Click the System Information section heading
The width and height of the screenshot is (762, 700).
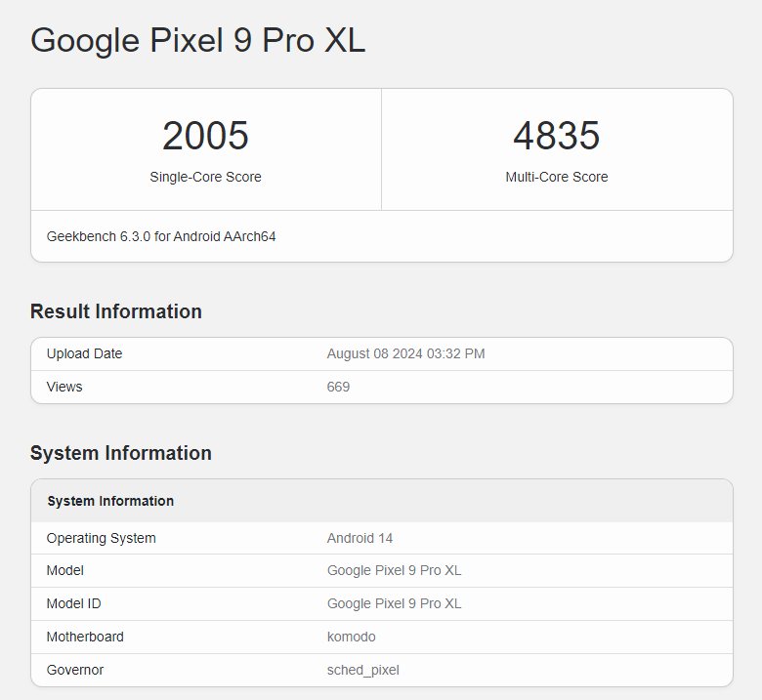click(121, 453)
